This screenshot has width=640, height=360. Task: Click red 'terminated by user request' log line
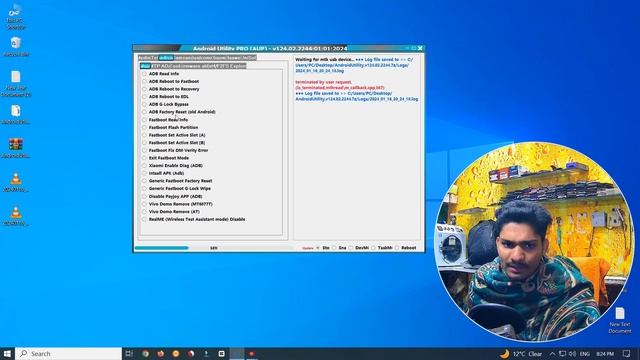(324, 82)
